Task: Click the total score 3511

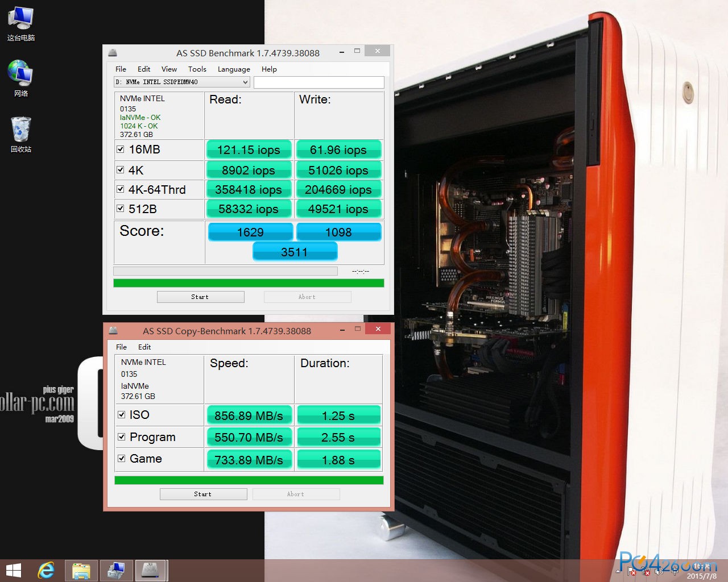Action: [x=295, y=252]
